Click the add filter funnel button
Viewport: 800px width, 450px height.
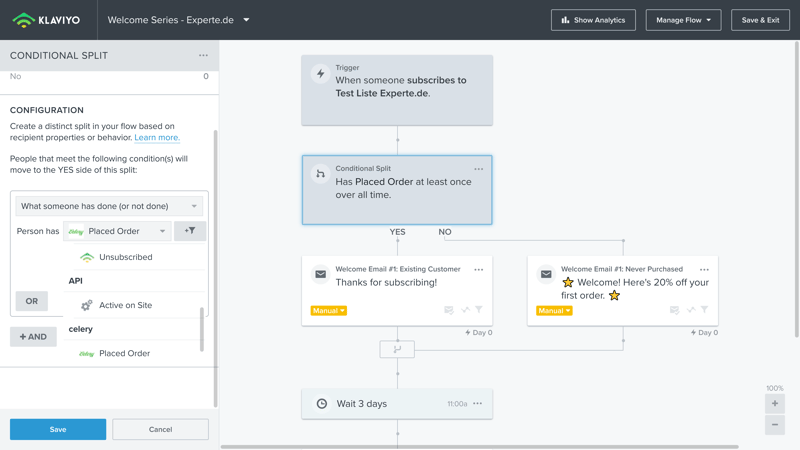click(x=190, y=231)
